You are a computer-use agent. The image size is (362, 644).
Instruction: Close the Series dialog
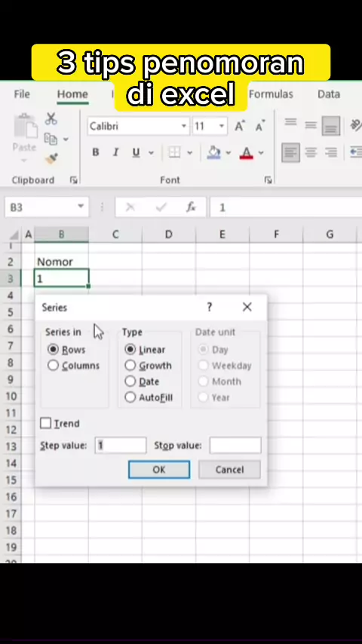[x=247, y=307]
